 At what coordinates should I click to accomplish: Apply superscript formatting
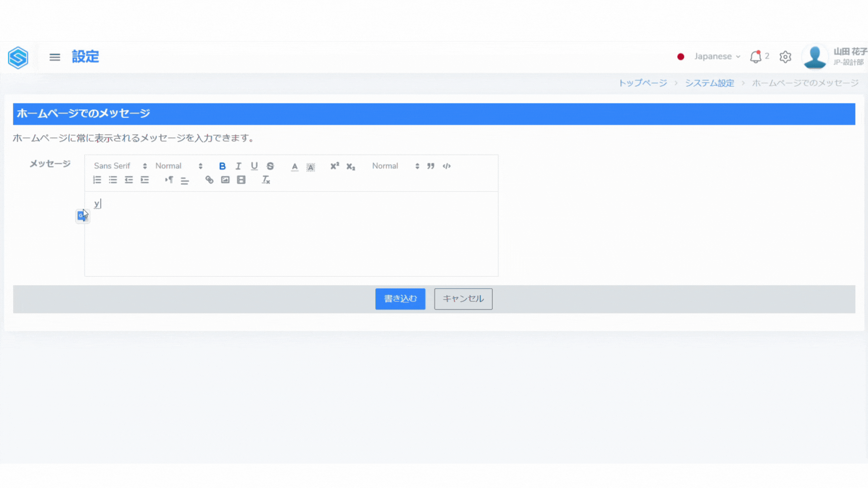[x=335, y=166]
